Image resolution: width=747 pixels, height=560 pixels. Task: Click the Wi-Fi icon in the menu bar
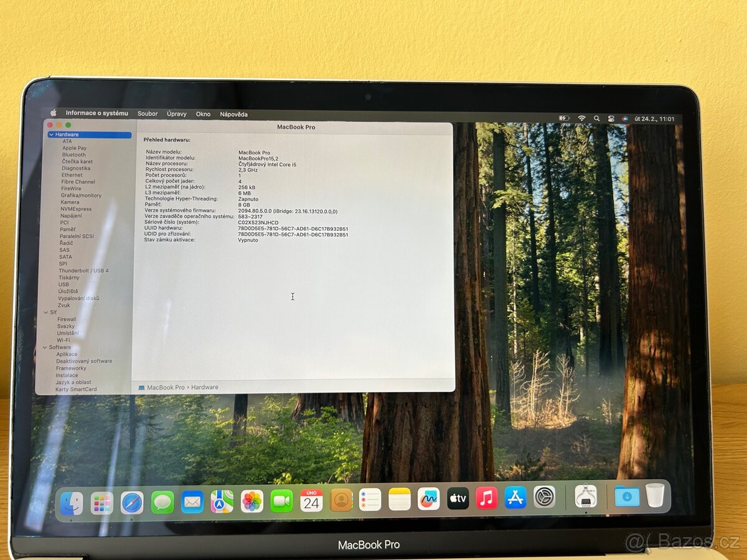point(581,116)
